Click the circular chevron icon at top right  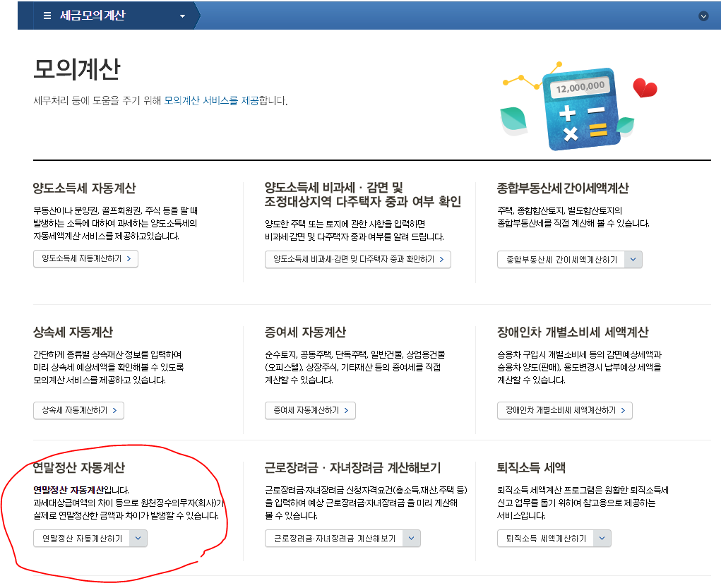(702, 14)
